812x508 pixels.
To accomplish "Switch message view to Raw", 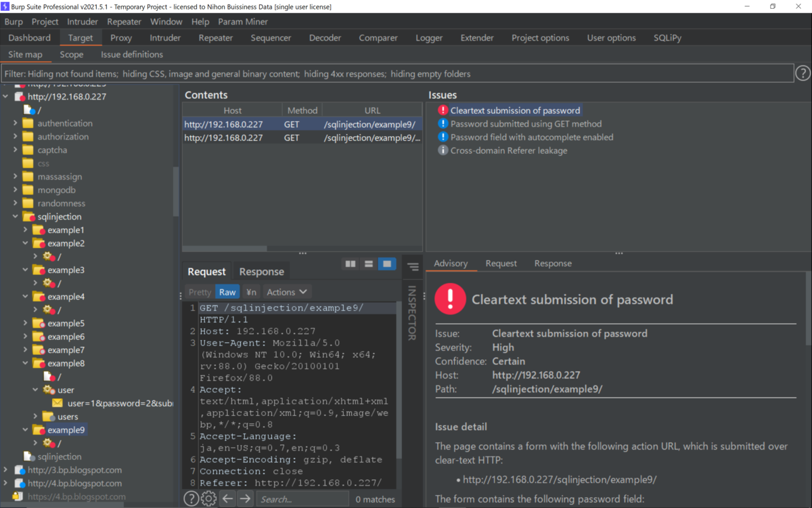I will 227,292.
